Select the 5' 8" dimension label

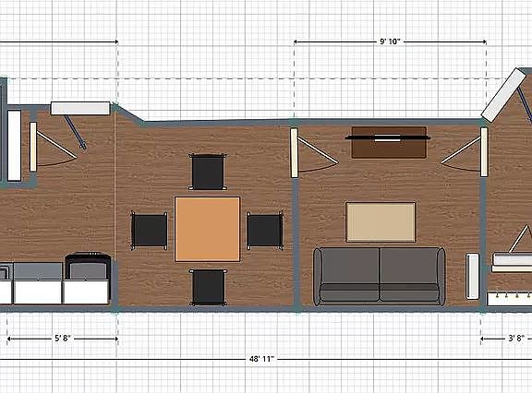[x=63, y=339]
